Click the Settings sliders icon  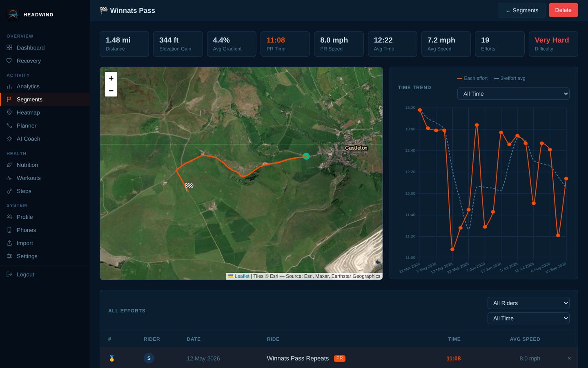(9, 256)
